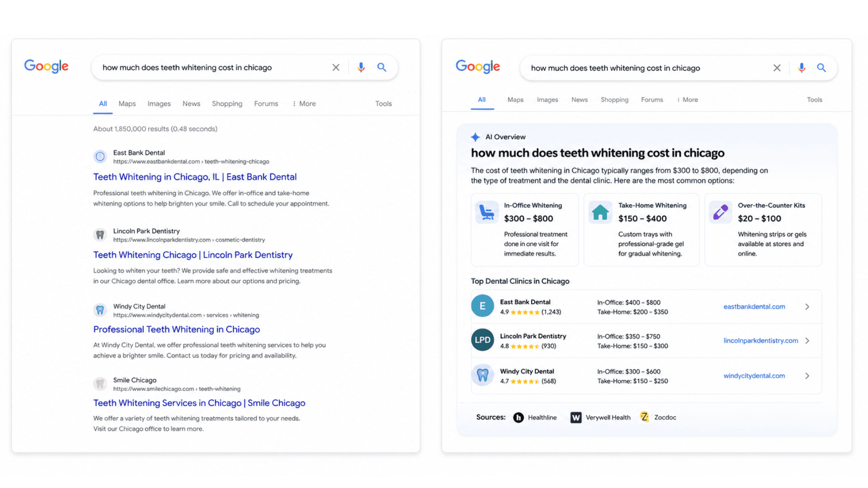Click the Over-the-Counter Kits '$20 – $100' price
Viewport: 868px width, 488px height.
point(759,219)
